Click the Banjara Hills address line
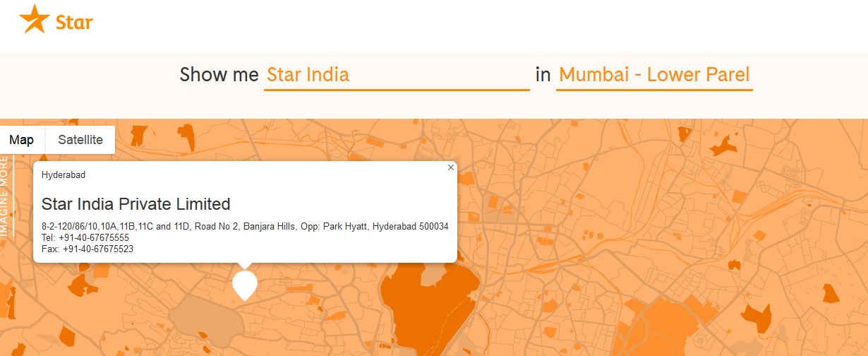Image resolution: width=868 pixels, height=356 pixels. [245, 227]
